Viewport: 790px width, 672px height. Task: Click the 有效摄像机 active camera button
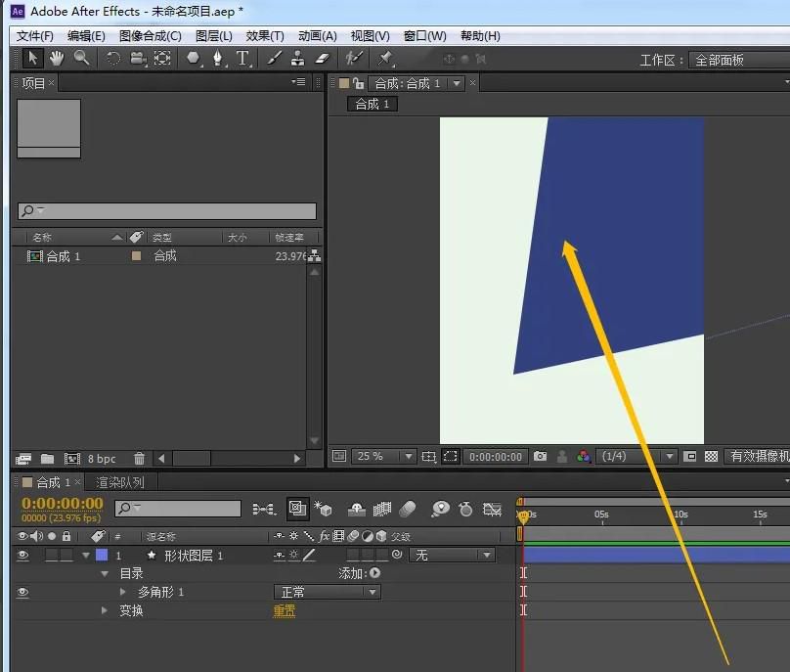758,456
